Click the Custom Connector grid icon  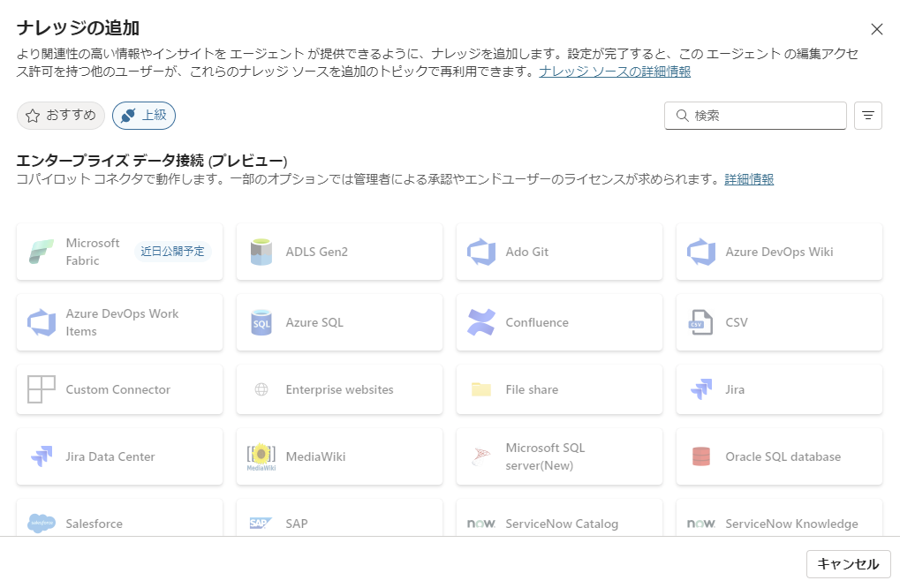(42, 389)
